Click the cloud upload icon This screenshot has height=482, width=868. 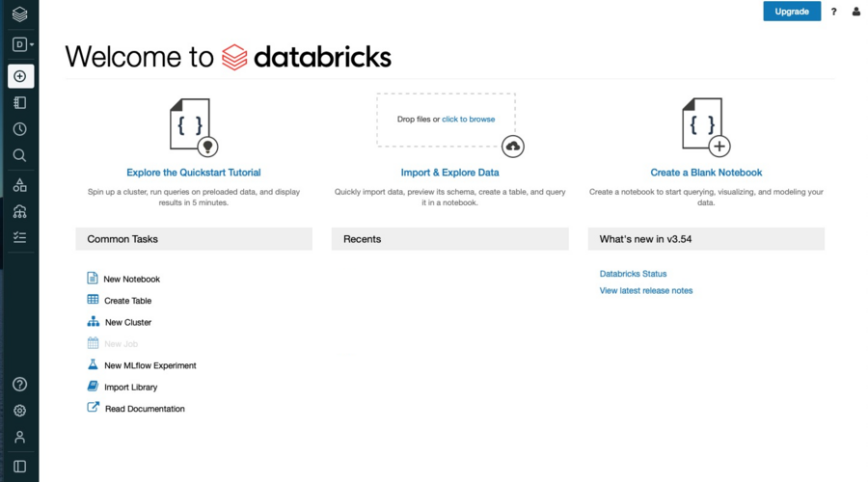pyautogui.click(x=513, y=147)
